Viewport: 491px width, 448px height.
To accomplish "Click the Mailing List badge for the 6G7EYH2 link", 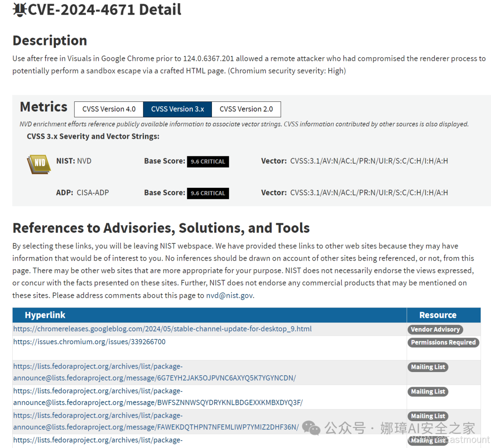I will point(428,367).
